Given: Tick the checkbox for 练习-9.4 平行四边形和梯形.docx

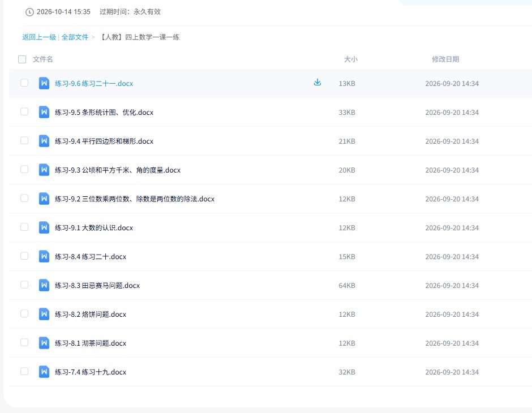Looking at the screenshot, I should pos(24,140).
